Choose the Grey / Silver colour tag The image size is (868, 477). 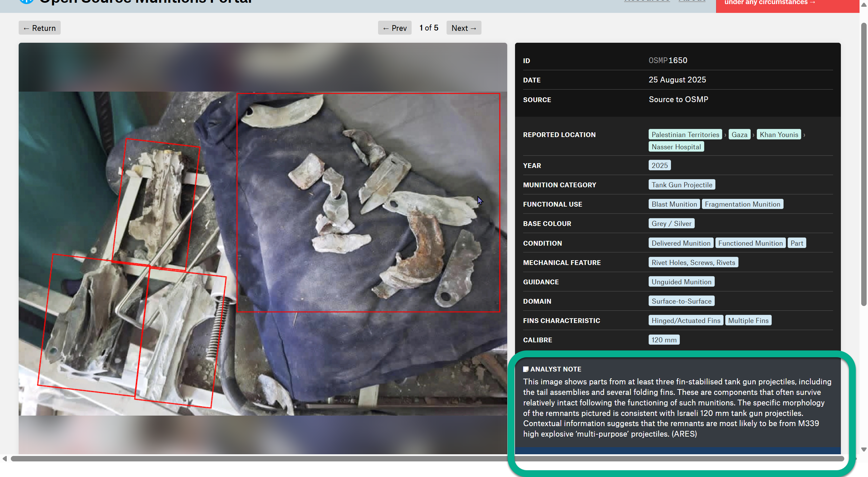[x=671, y=224]
